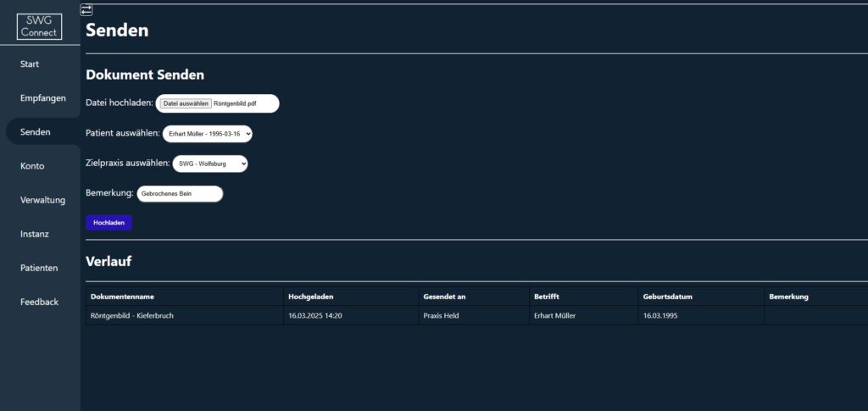Open the Zielpraxis auswählen dropdown

tap(210, 164)
